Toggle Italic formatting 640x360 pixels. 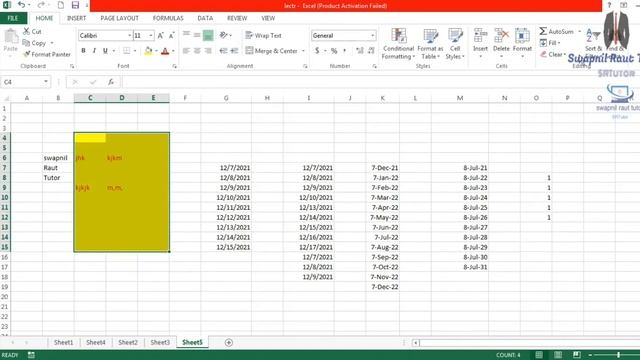[x=94, y=51]
